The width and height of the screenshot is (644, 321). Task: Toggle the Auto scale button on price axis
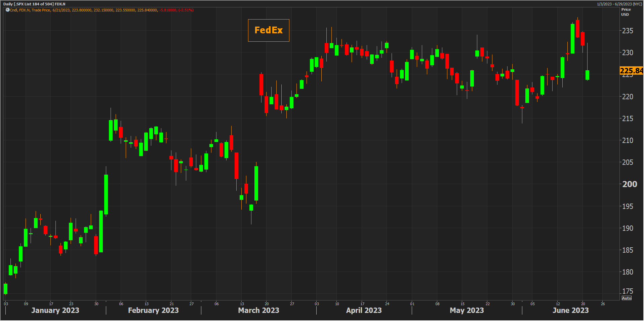click(x=627, y=298)
